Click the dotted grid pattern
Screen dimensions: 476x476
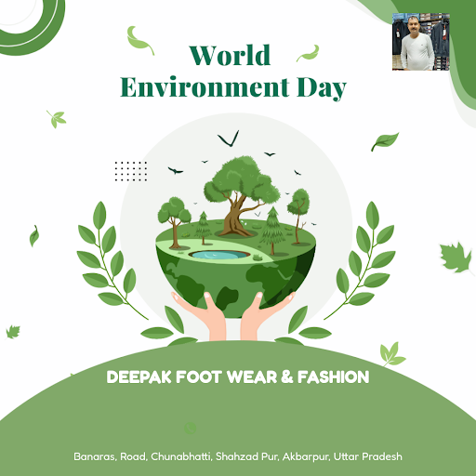coord(131,171)
